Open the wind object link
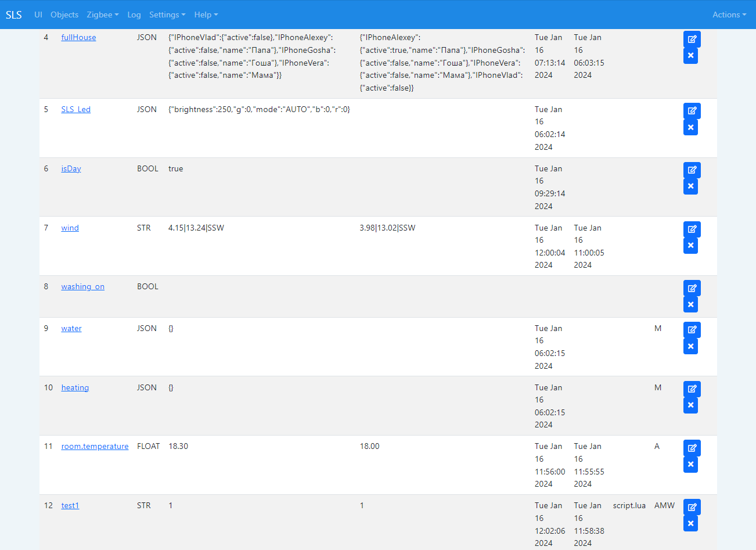This screenshot has height=550, width=756. tap(70, 228)
